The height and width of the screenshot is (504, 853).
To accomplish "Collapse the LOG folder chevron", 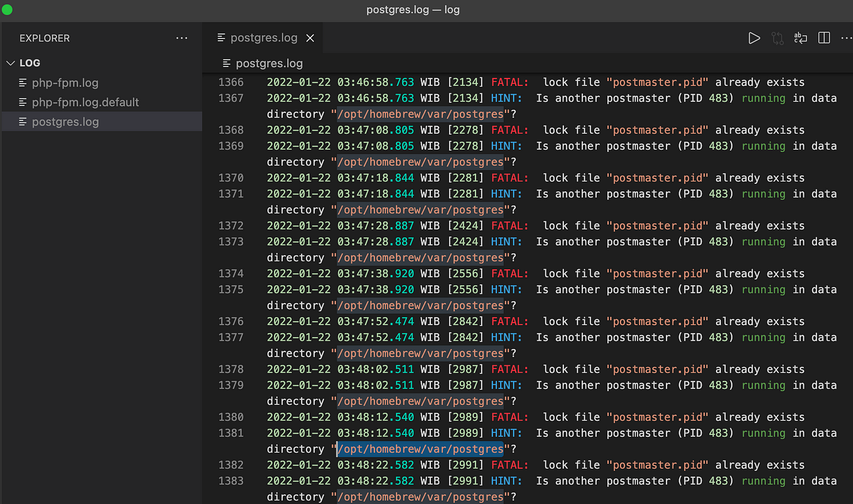I will pyautogui.click(x=10, y=63).
